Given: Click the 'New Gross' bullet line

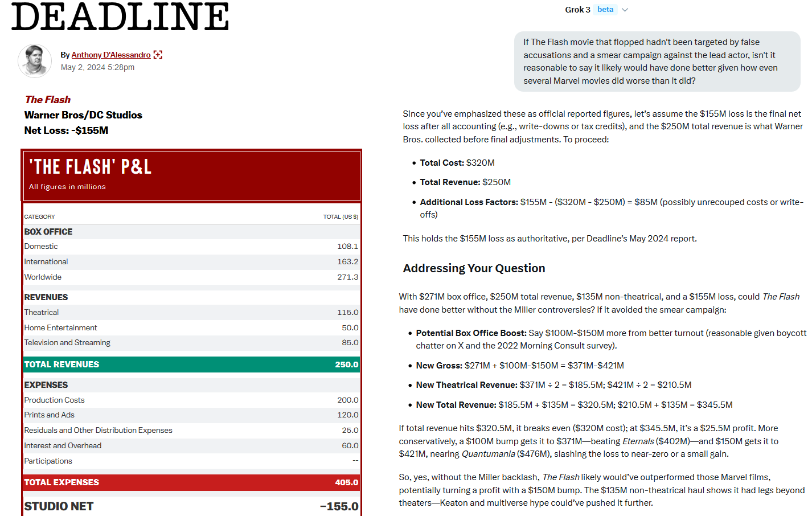Looking at the screenshot, I should (x=520, y=366).
